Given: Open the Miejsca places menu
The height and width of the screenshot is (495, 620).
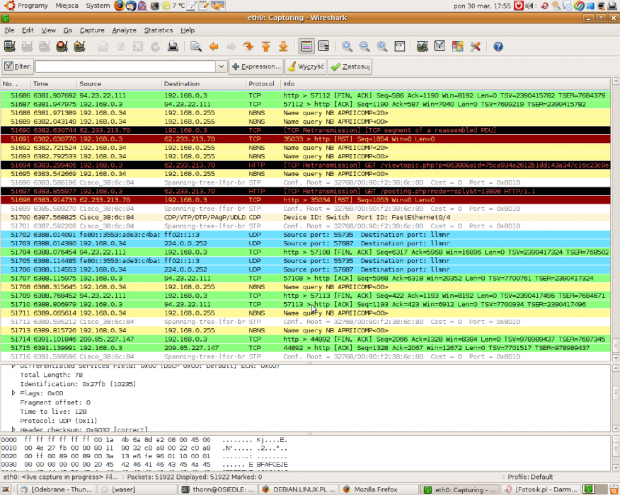Looking at the screenshot, I should 66,6.
